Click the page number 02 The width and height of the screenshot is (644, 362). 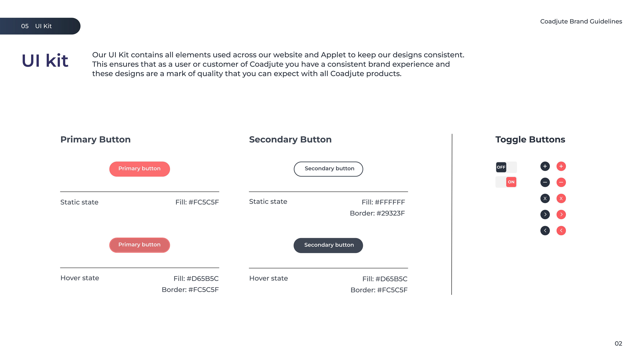tap(618, 344)
